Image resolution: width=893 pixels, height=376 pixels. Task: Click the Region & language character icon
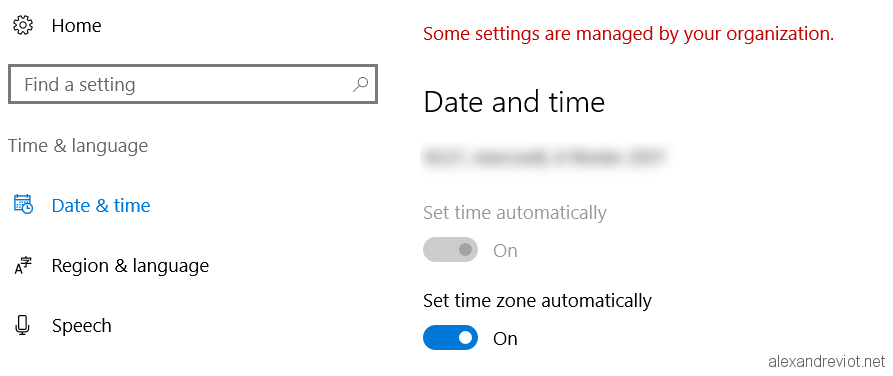click(23, 265)
